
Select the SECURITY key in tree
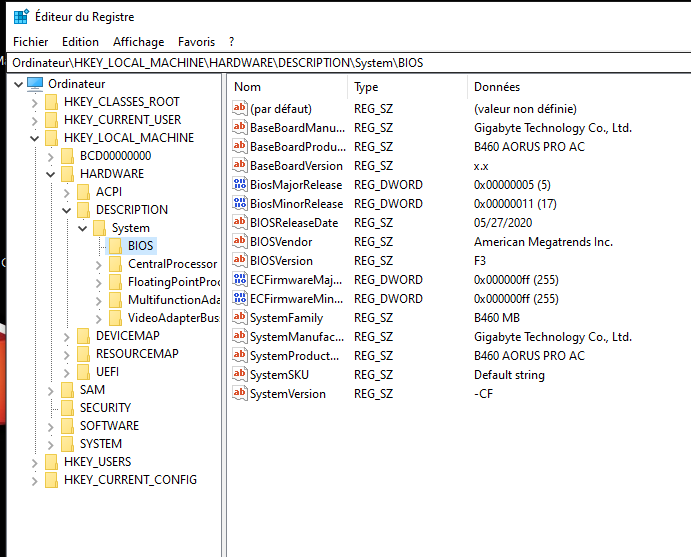[105, 408]
